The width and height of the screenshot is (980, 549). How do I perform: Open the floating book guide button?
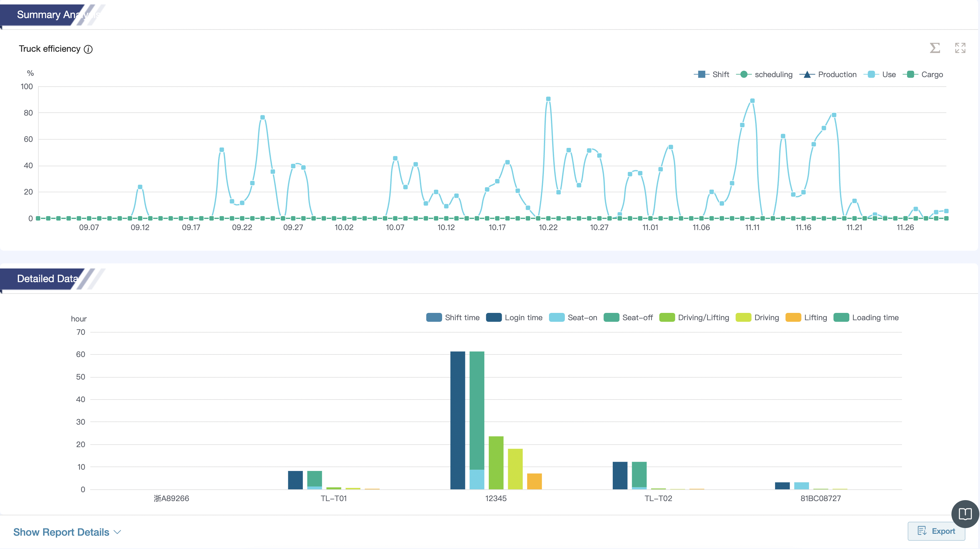[x=965, y=514]
